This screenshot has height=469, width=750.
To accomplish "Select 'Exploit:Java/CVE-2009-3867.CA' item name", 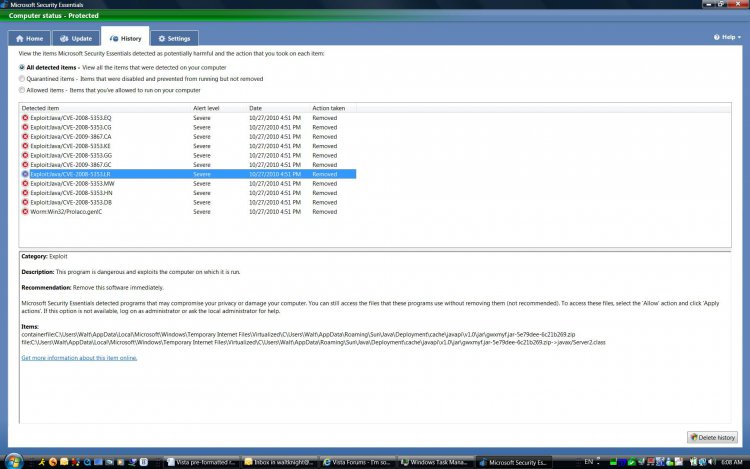I will (x=71, y=136).
